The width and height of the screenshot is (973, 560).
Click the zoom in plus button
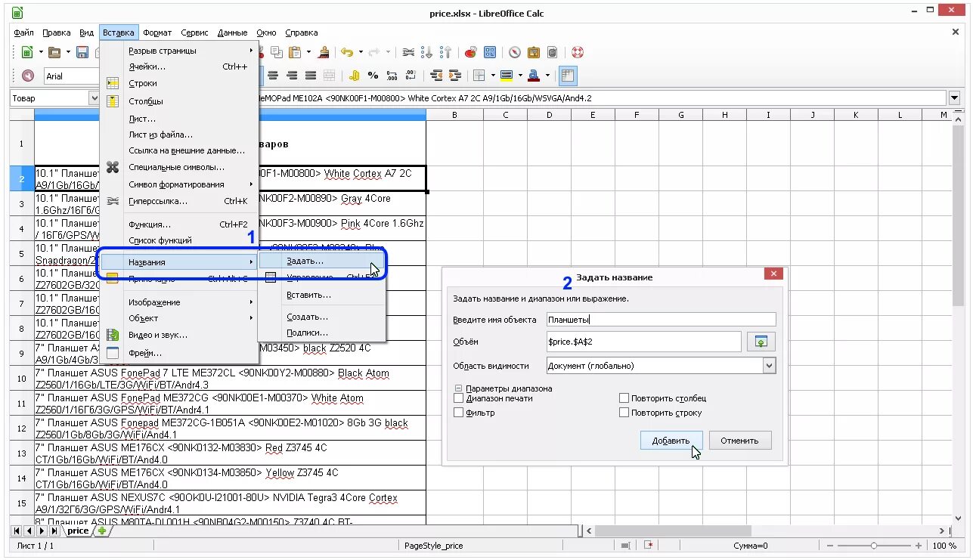(919, 546)
